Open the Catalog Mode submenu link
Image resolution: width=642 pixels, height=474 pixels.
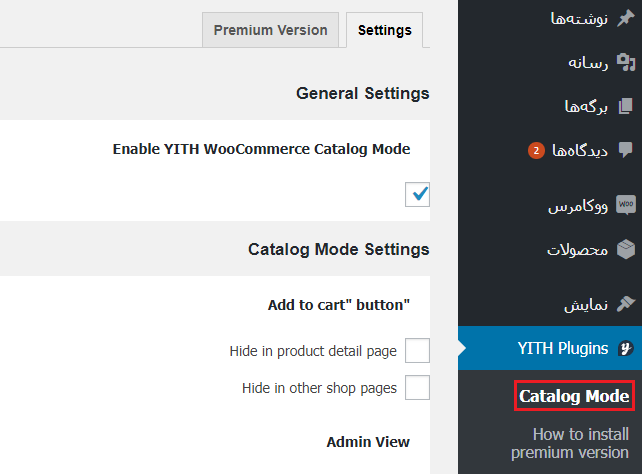click(574, 396)
